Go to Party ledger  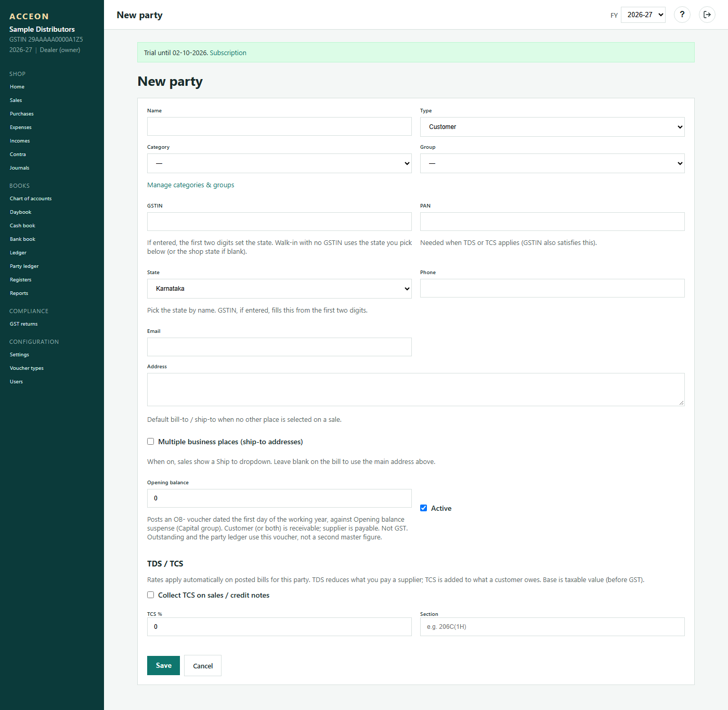(x=24, y=266)
